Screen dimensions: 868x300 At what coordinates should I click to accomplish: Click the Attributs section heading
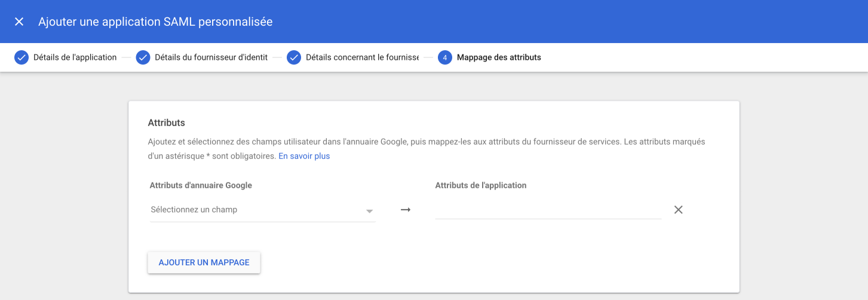click(166, 123)
